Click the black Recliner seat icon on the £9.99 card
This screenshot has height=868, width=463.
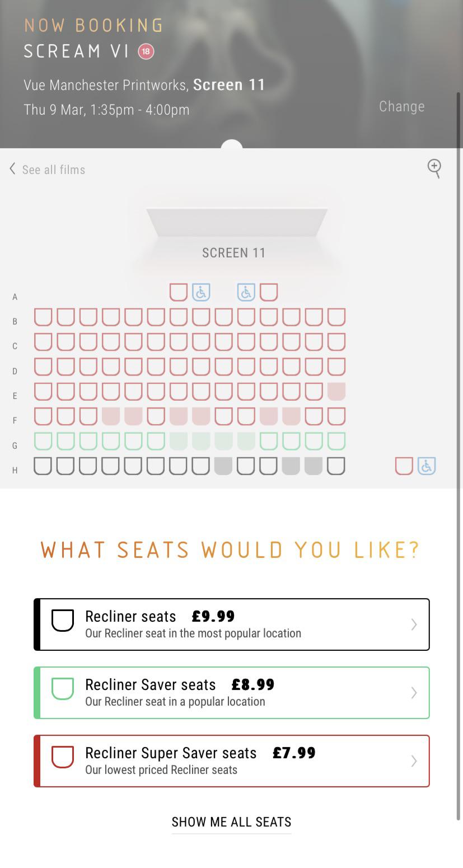63,620
